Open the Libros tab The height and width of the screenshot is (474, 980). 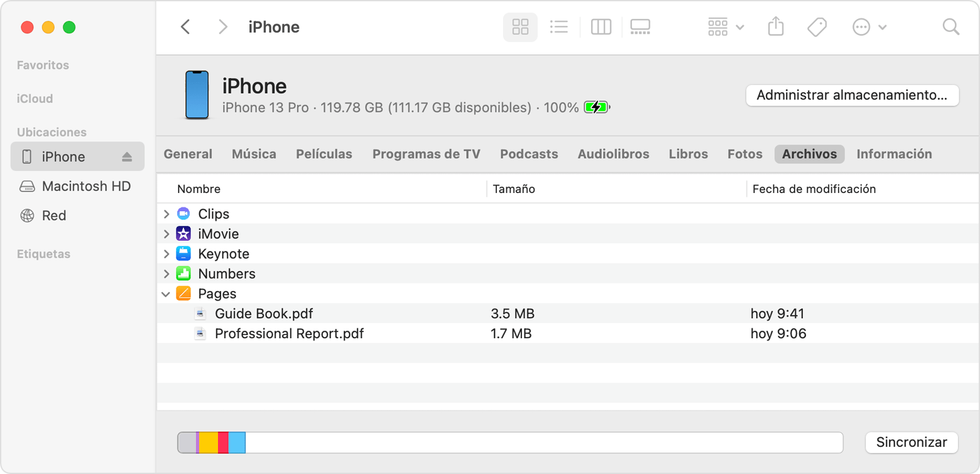[689, 154]
